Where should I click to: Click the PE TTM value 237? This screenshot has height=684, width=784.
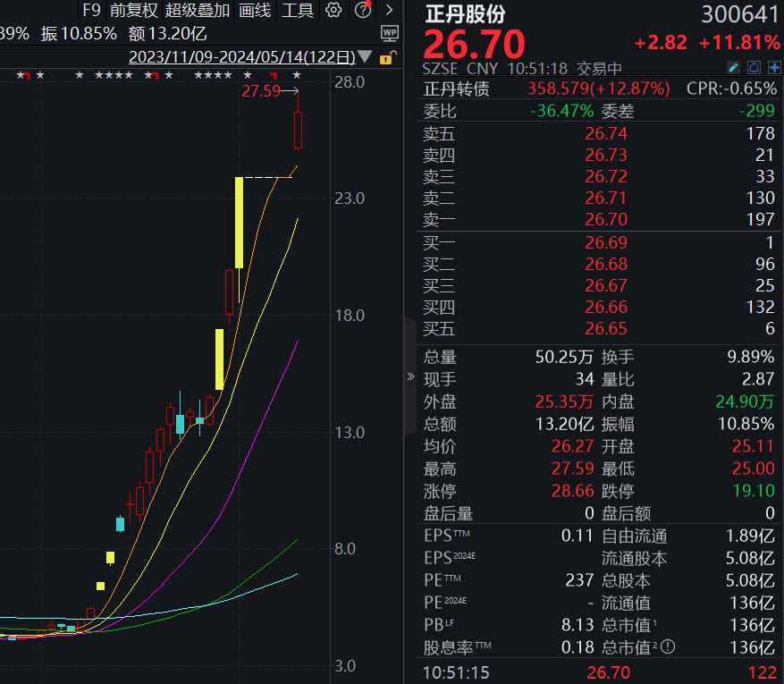pos(579,580)
